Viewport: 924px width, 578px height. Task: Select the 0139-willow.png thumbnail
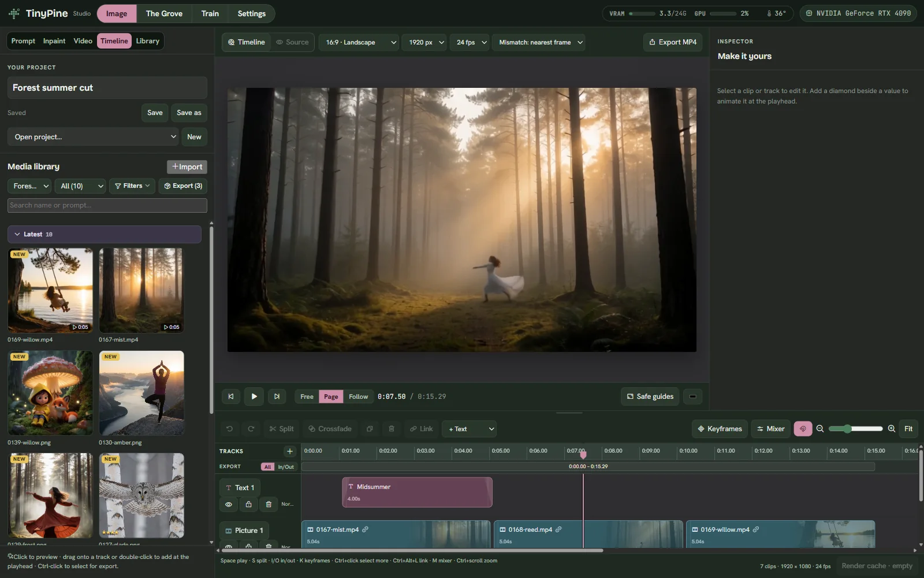pos(50,393)
